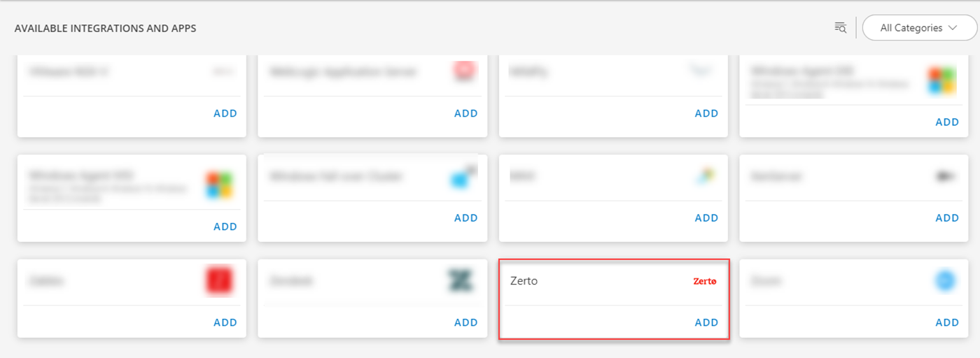
Task: Add the Zerto integration
Action: (706, 322)
